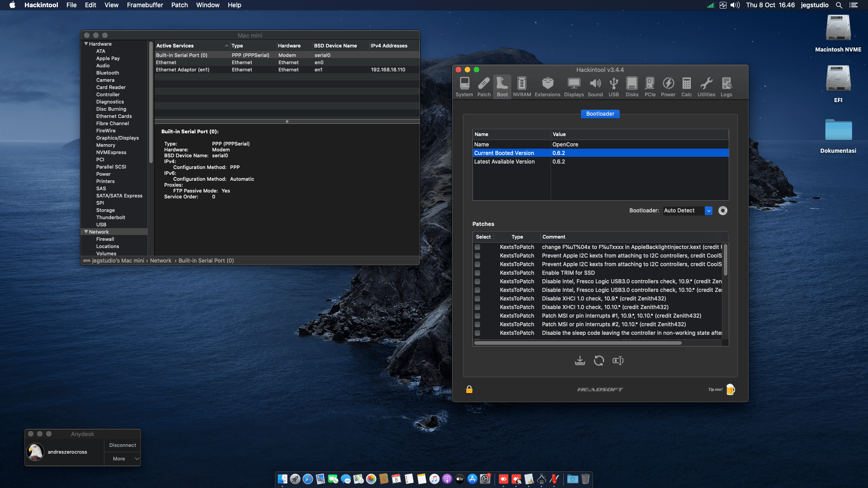This screenshot has height=488, width=868.
Task: Tick the AppleBacklightInjector patch checkbox
Action: (x=477, y=247)
